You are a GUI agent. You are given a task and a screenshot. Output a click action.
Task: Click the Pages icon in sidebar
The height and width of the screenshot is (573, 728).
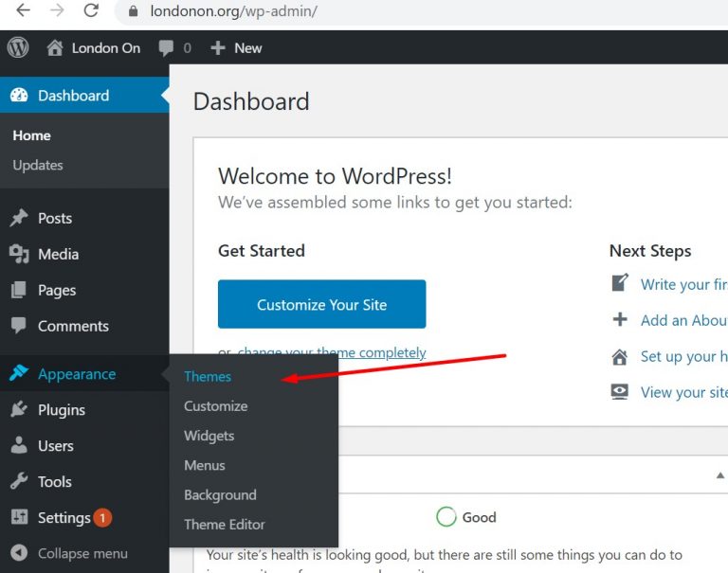pos(19,290)
